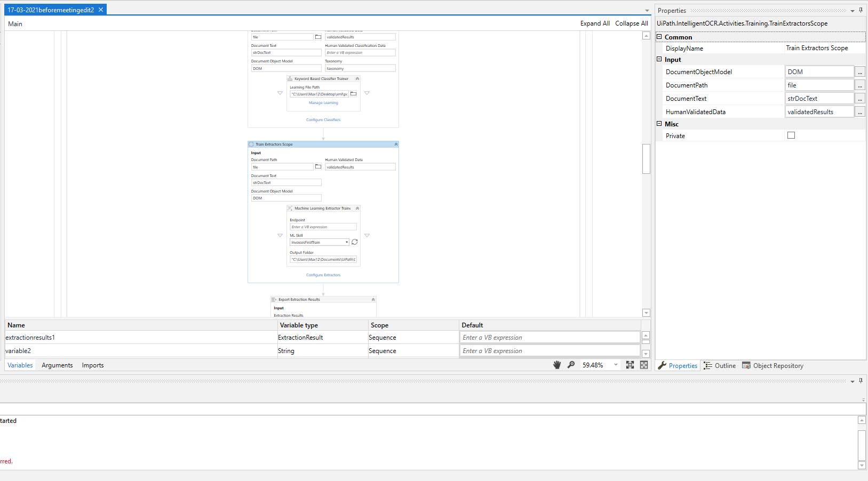Collapse the Train Extractors Scope activity
Image resolution: width=868 pixels, height=481 pixels.
click(396, 145)
